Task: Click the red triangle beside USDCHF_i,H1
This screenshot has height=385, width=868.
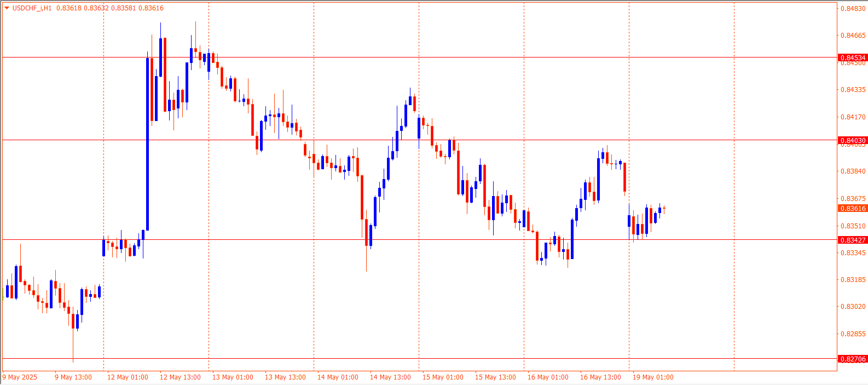Action: click(x=7, y=8)
